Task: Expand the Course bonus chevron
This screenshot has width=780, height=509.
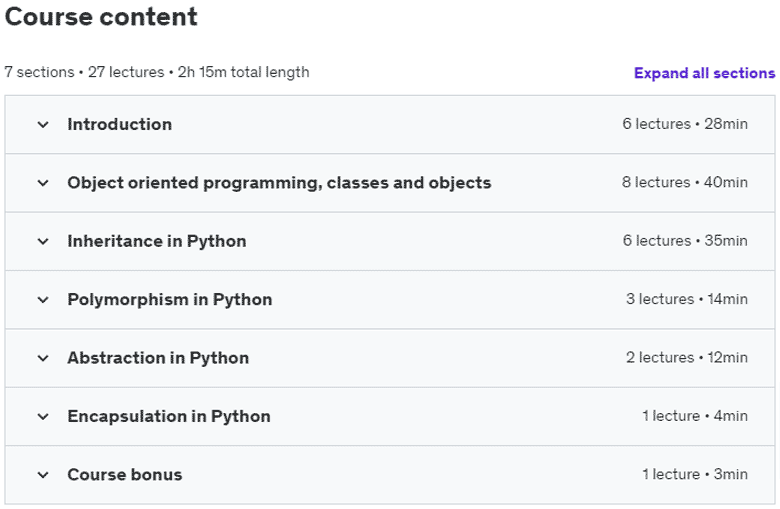Action: coord(43,475)
